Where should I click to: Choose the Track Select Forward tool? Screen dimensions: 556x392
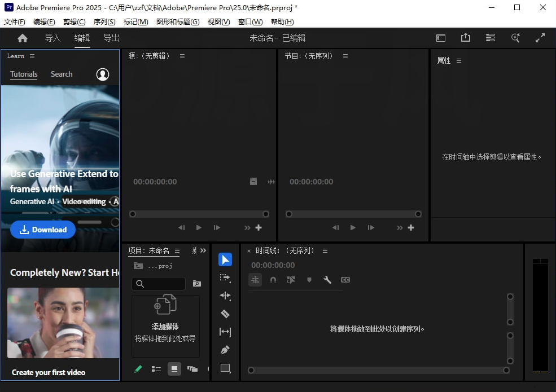click(x=225, y=278)
